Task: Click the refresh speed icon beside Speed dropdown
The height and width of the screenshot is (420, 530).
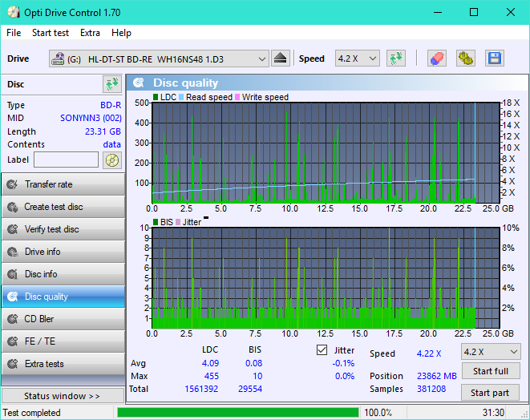Action: (x=396, y=59)
